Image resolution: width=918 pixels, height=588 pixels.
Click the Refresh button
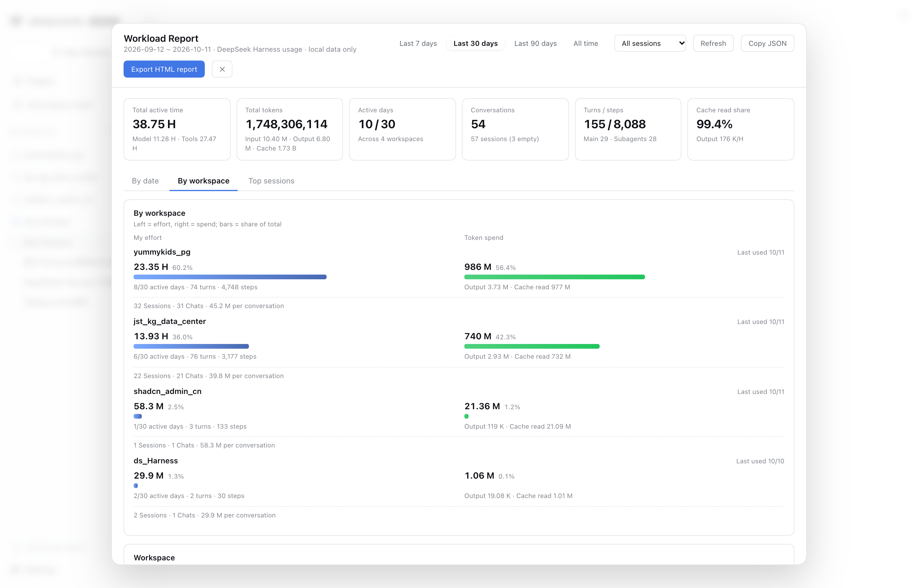pos(713,43)
